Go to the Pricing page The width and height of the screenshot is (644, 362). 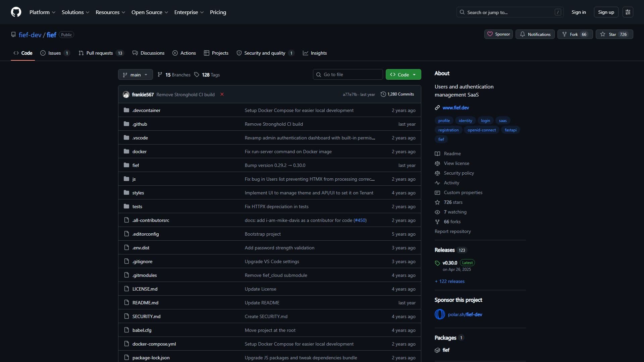[218, 12]
